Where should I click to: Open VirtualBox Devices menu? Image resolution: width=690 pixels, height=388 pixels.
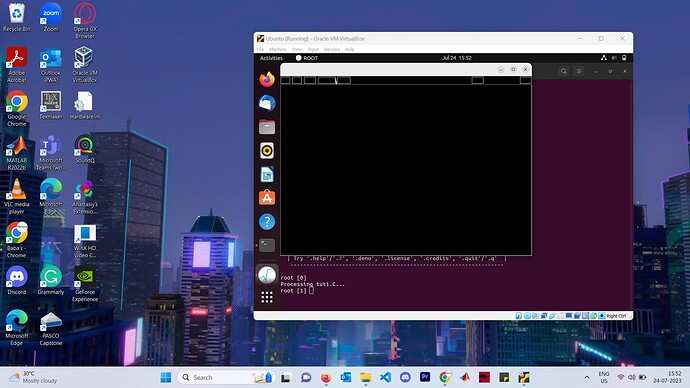332,50
